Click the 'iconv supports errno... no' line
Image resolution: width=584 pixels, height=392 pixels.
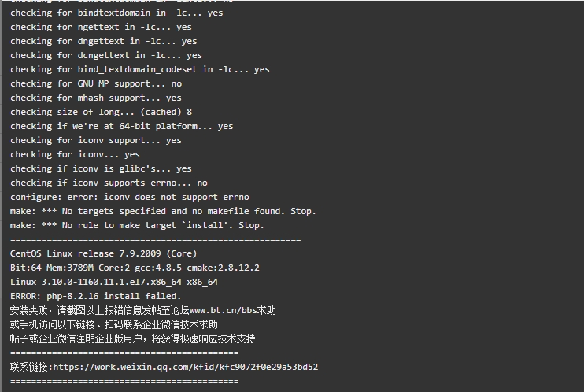tap(109, 183)
